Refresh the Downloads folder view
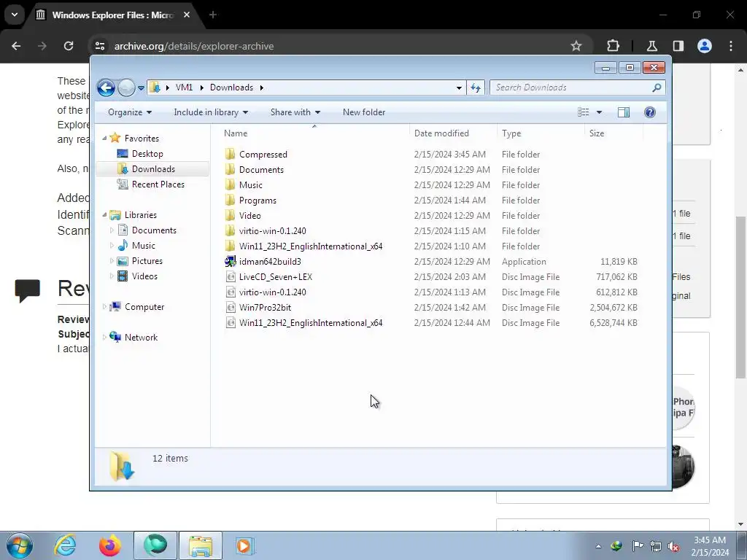 tap(476, 87)
